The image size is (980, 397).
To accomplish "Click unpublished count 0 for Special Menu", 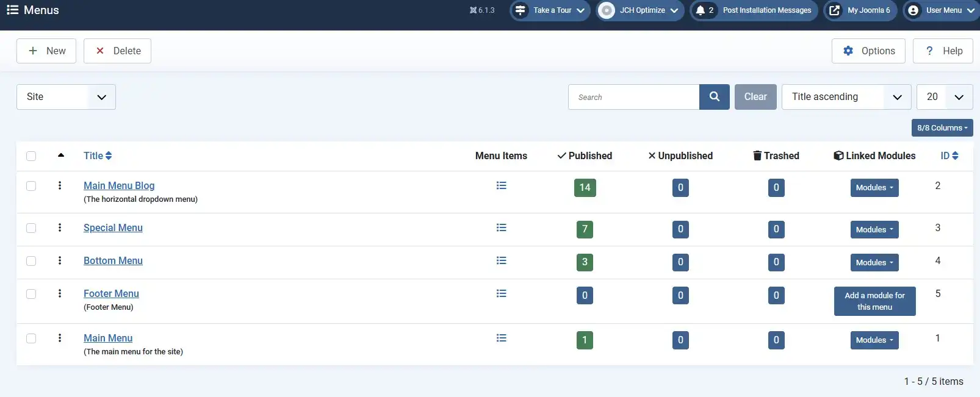I will [x=680, y=230].
